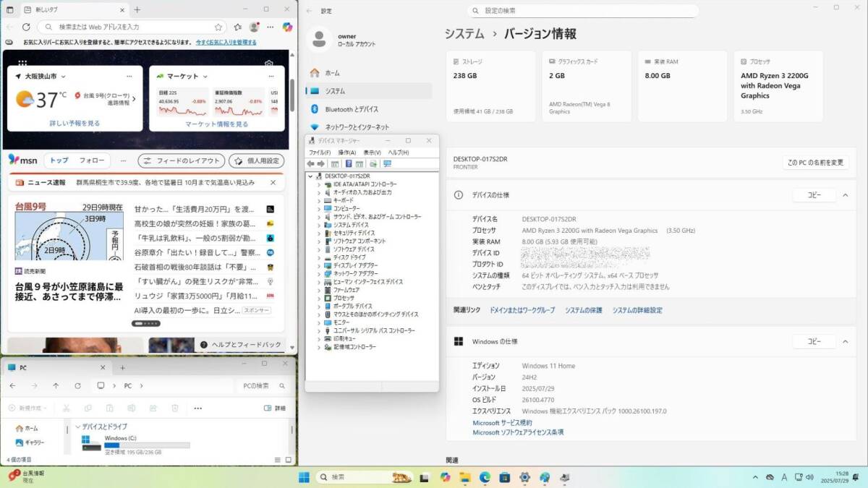Go back in File Explorer
868x488 pixels.
tap(12, 385)
